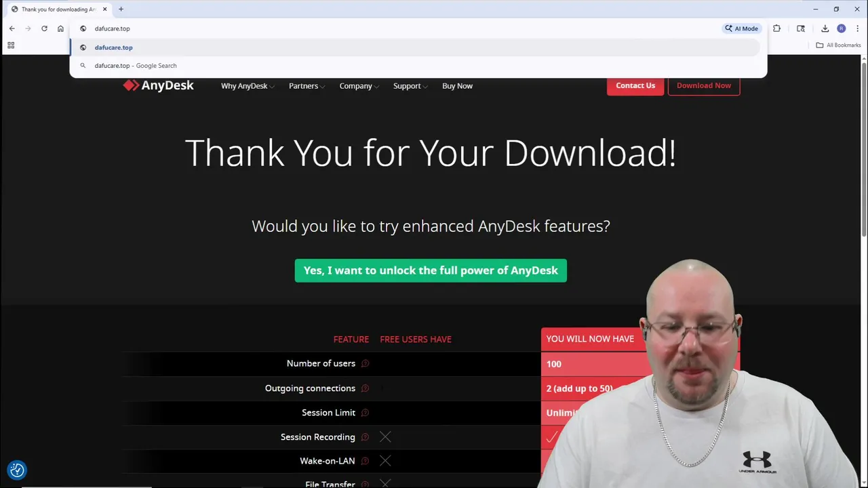Click the info icon beside Session Limit
The image size is (868, 488).
365,413
